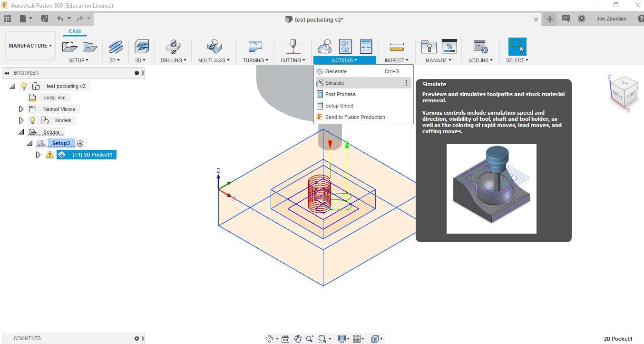Open the SETUP dropdown menu
The height and width of the screenshot is (344, 644).
point(79,60)
